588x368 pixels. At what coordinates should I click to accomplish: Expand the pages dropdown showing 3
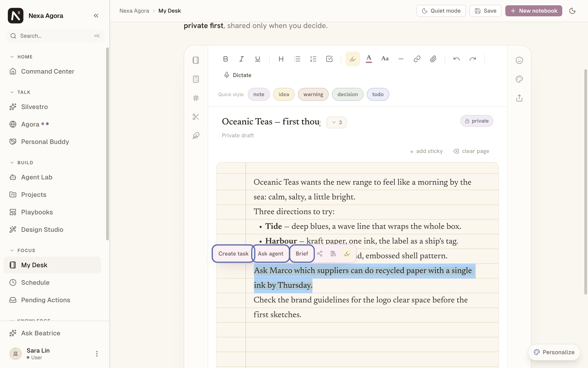[336, 122]
